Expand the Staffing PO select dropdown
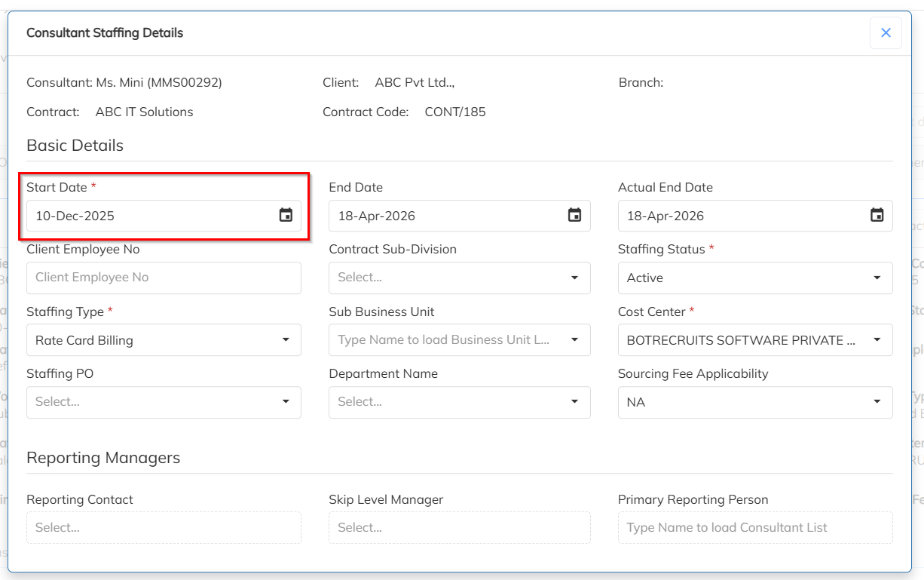The width and height of the screenshot is (924, 580). pyautogui.click(x=286, y=402)
